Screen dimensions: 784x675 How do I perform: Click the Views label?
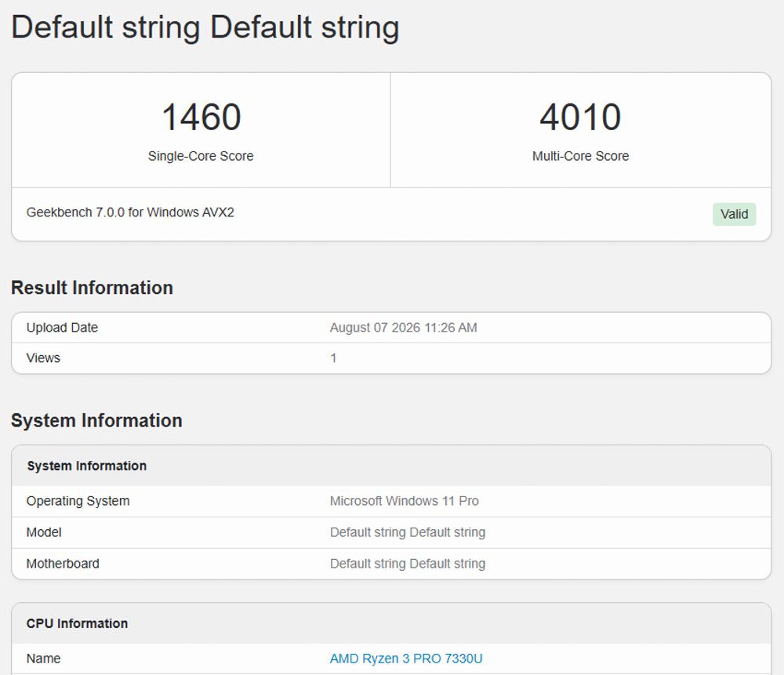click(43, 358)
